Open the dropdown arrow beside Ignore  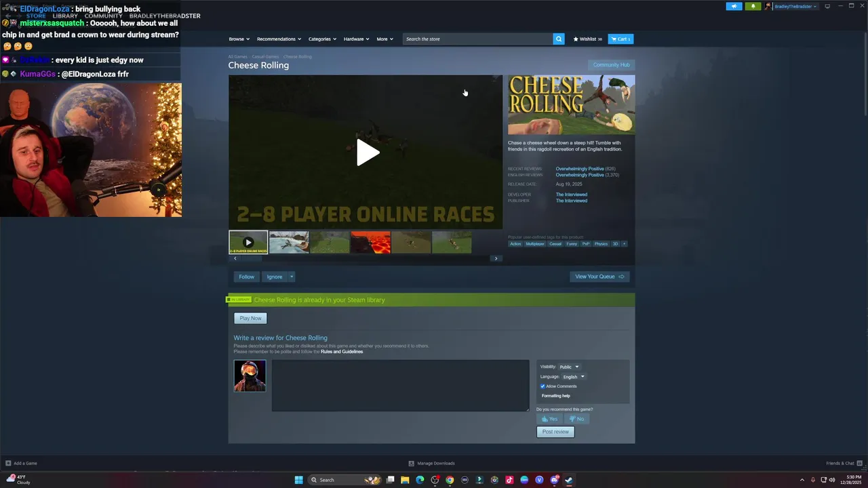[292, 277]
